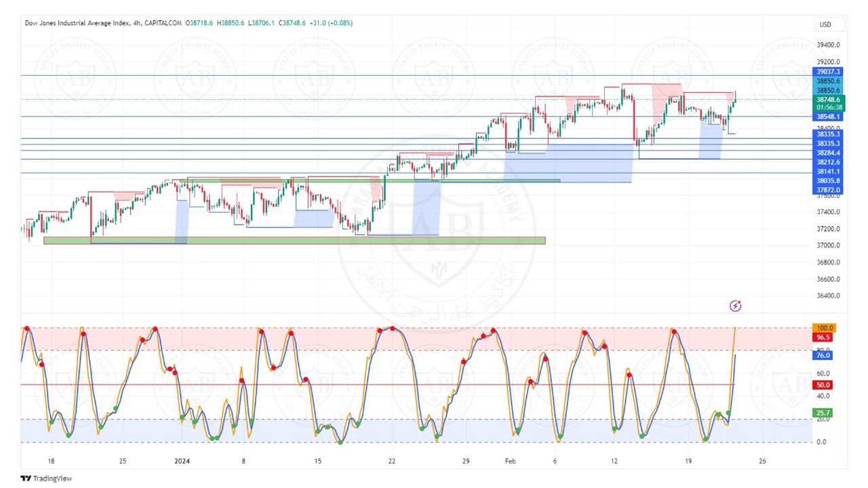Click the 0.0 oscillator scale tick
The height and width of the screenshot is (488, 868).
pyautogui.click(x=821, y=443)
